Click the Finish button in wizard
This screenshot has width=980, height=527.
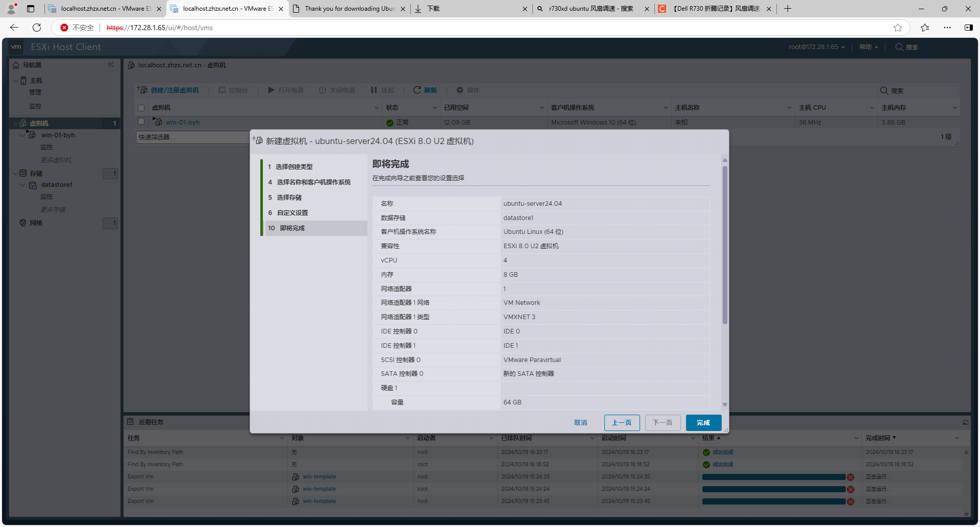click(703, 423)
